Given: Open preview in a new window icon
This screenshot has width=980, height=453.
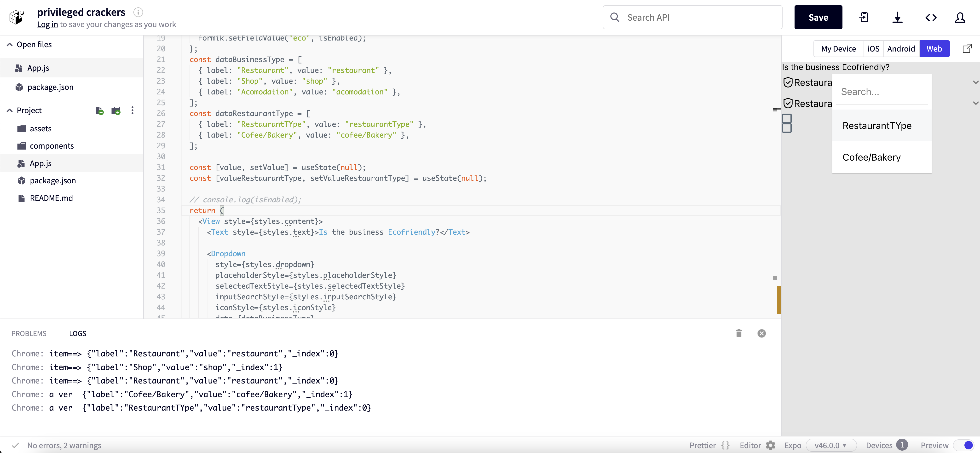Looking at the screenshot, I should click(967, 48).
